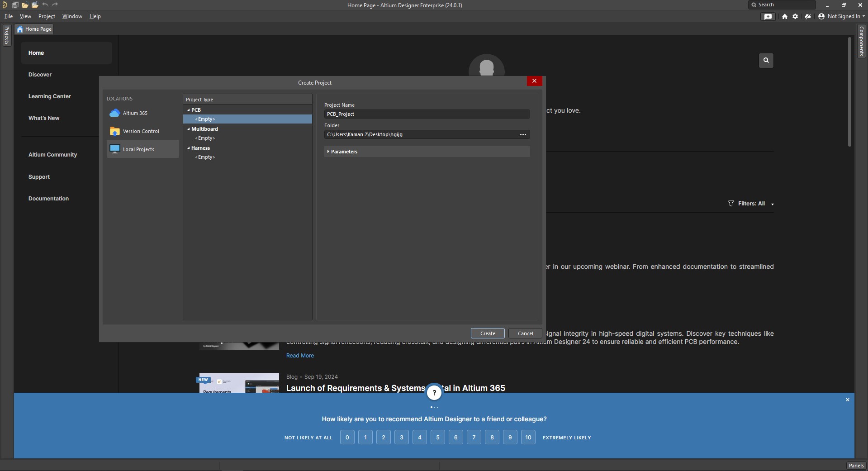Open Support in the sidebar
This screenshot has width=868, height=471.
[39, 177]
